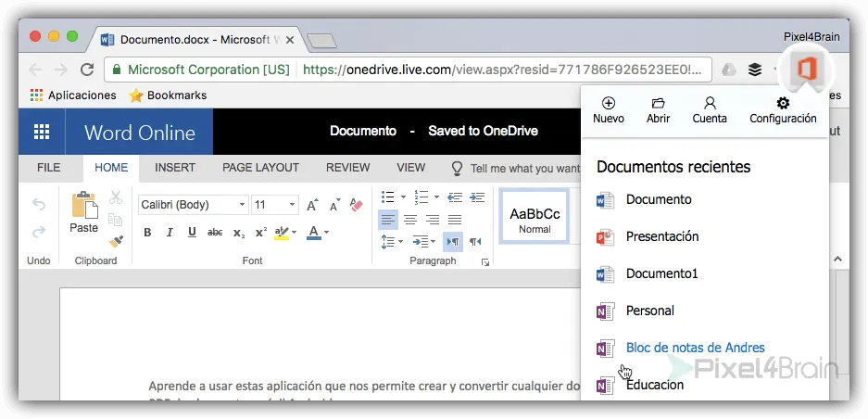Open the Paragraph dialog launcher
The image size is (868, 419).
[x=485, y=262]
